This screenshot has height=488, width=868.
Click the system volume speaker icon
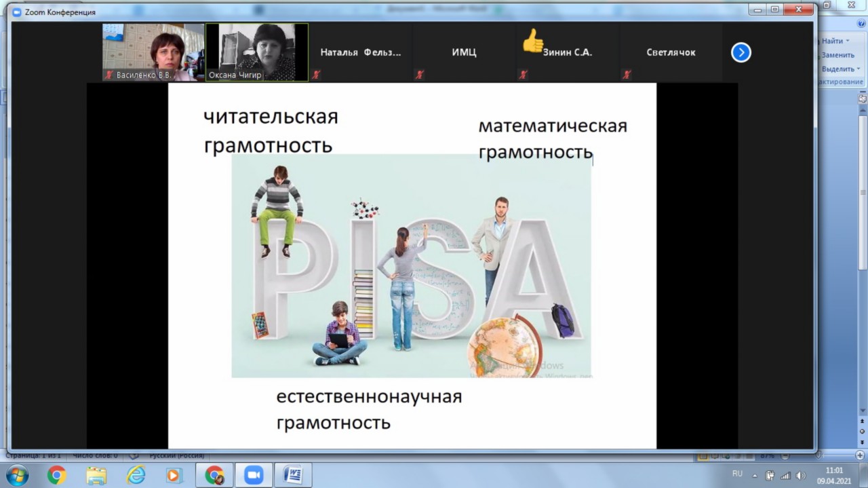801,475
